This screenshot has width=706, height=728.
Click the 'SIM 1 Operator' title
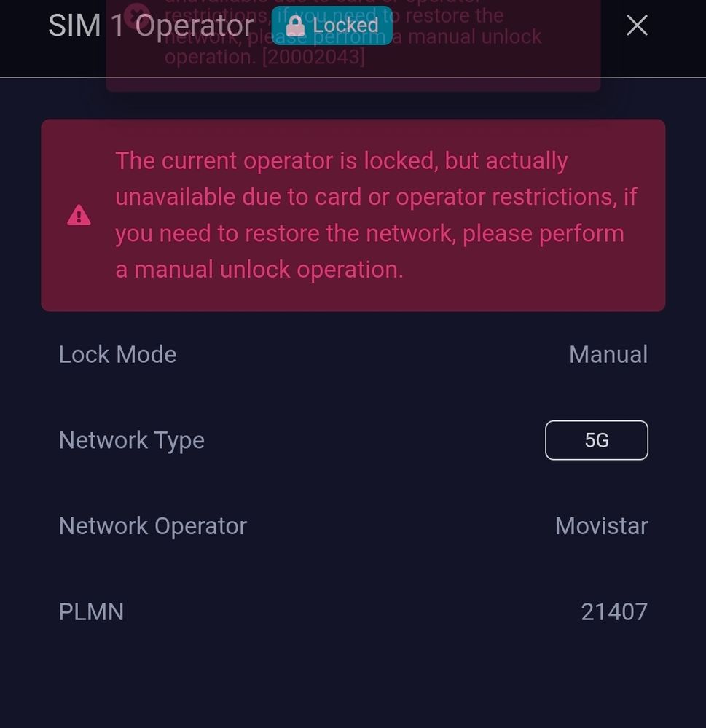tap(151, 26)
